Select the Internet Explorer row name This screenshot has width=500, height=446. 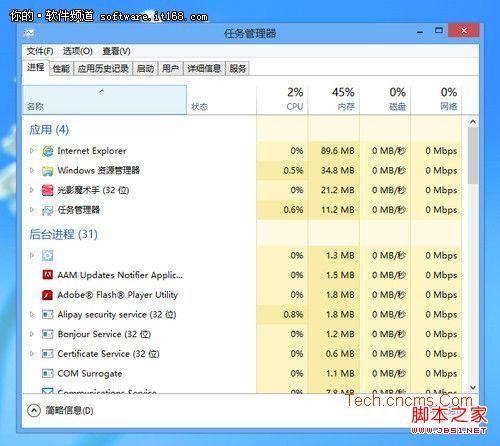92,151
